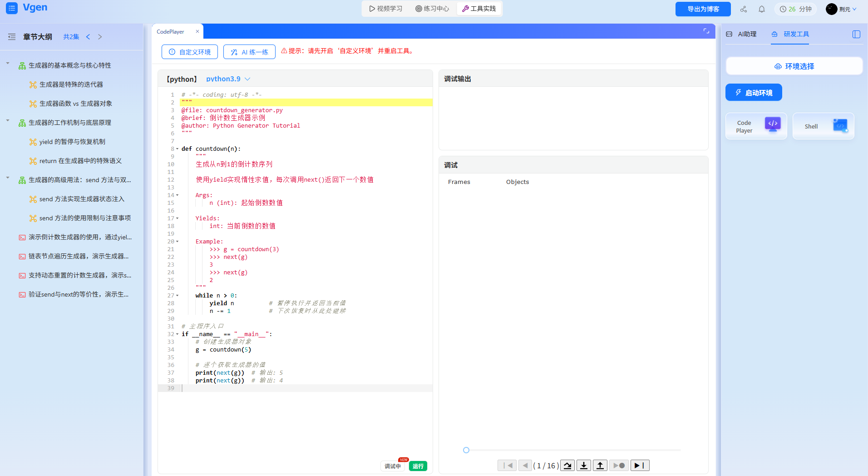Expand CodePlayer to fullscreen with the corner icon

[x=706, y=31]
